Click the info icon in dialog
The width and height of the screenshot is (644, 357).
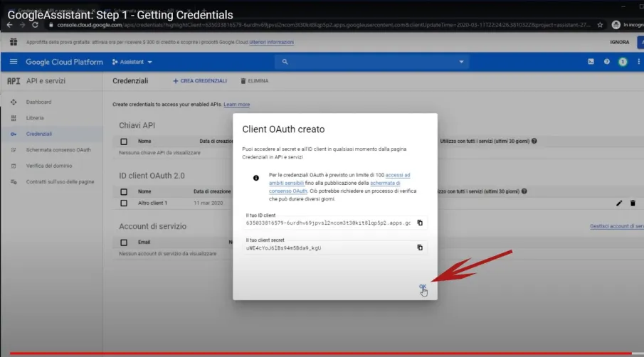point(256,178)
